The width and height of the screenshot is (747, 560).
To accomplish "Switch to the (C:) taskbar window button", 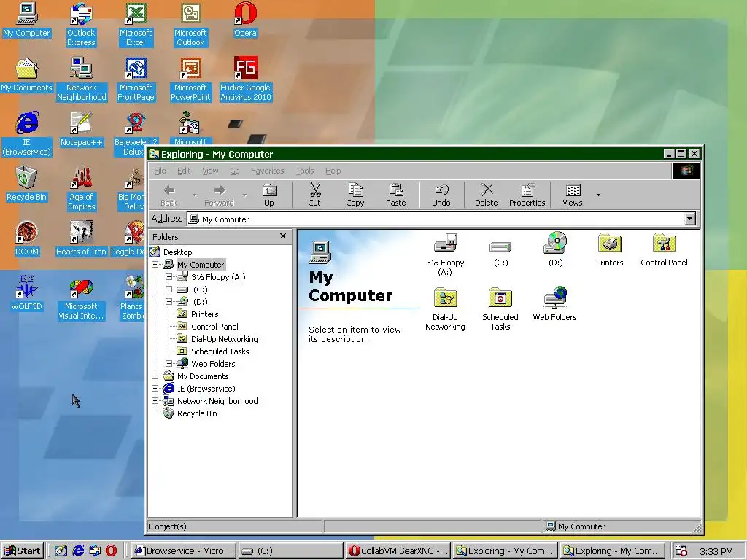I will pyautogui.click(x=290, y=551).
